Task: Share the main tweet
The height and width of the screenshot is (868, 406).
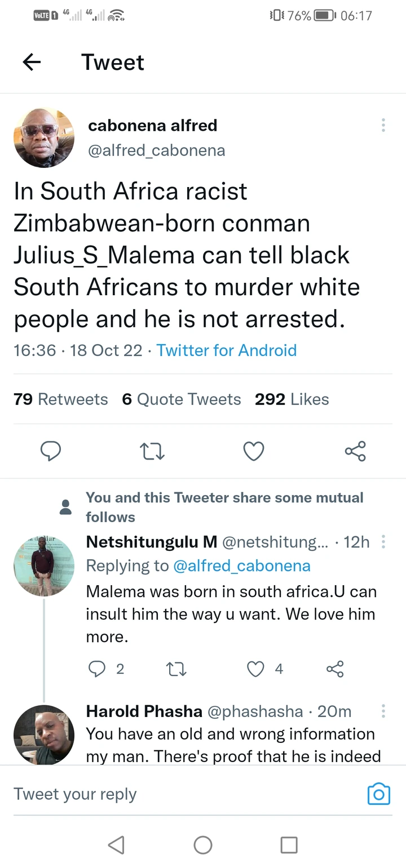Action: pyautogui.click(x=355, y=451)
